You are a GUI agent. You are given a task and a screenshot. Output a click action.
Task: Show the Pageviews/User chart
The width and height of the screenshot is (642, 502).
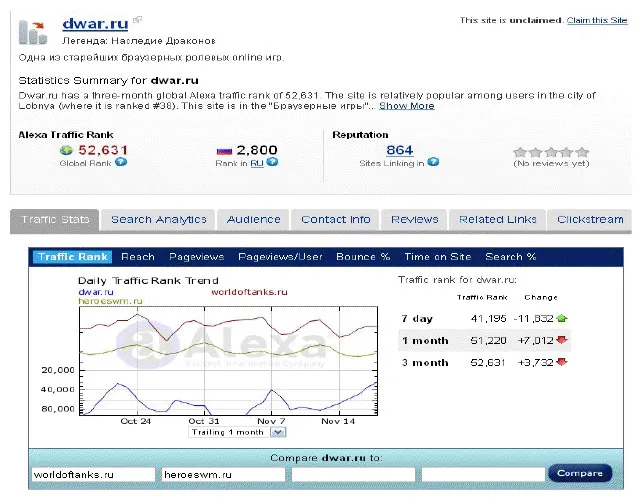[x=280, y=257]
